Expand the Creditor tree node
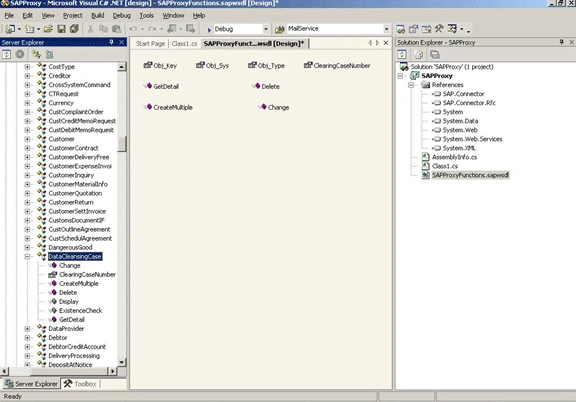The height and width of the screenshot is (402, 576). [x=27, y=76]
